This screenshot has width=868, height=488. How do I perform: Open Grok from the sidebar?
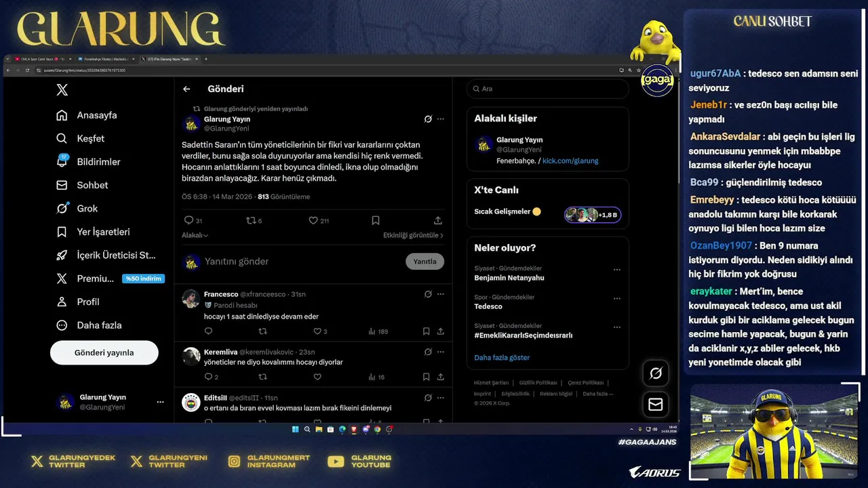77,209
